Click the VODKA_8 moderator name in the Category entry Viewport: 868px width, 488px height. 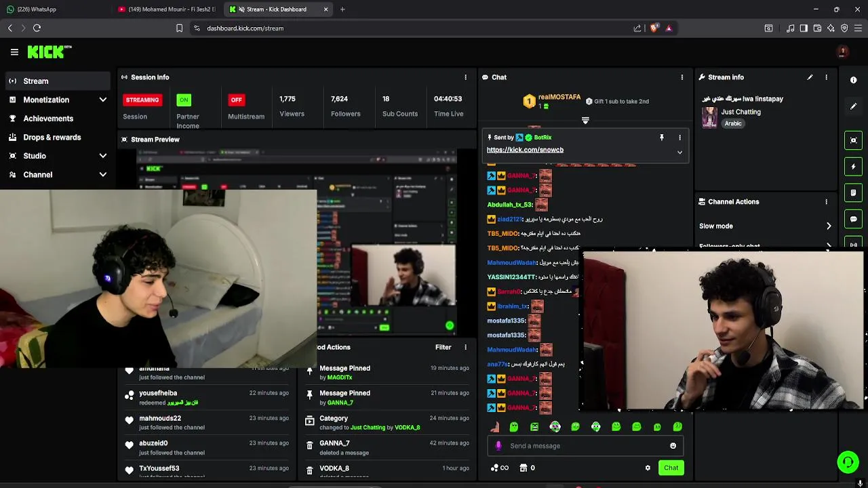(x=407, y=428)
